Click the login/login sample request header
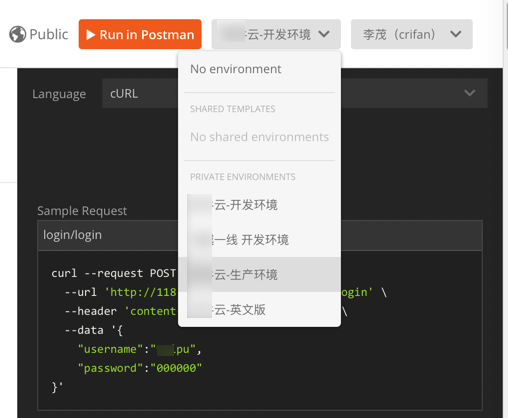Viewport: 508px width, 418px height. pyautogui.click(x=260, y=235)
